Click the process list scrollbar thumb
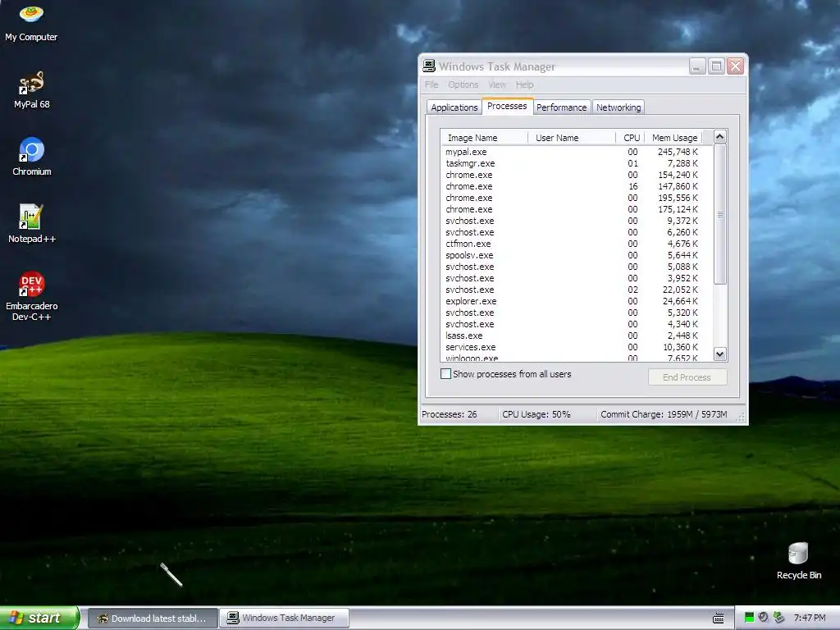840x630 pixels. [720, 214]
